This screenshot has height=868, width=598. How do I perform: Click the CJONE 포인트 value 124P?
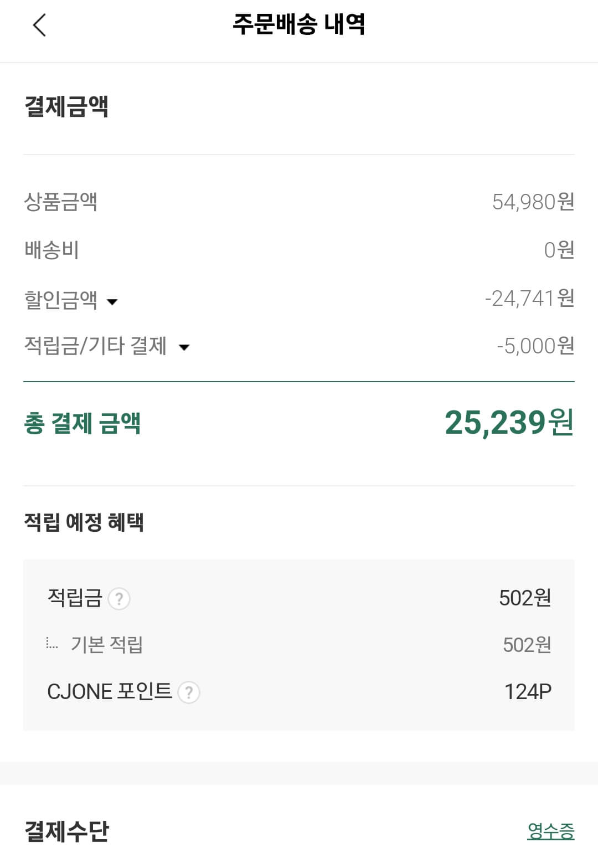click(x=528, y=692)
